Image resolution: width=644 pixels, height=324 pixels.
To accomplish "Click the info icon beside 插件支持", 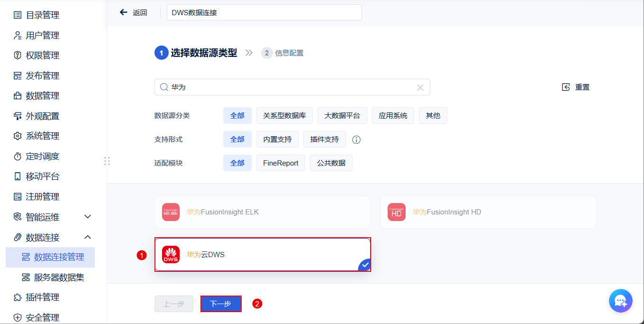I will [357, 139].
